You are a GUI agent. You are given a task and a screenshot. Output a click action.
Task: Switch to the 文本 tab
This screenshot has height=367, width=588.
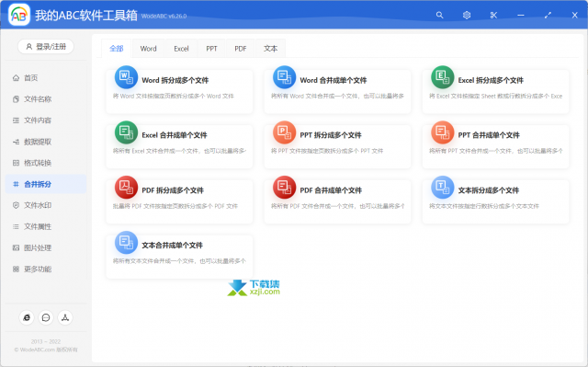pos(270,49)
